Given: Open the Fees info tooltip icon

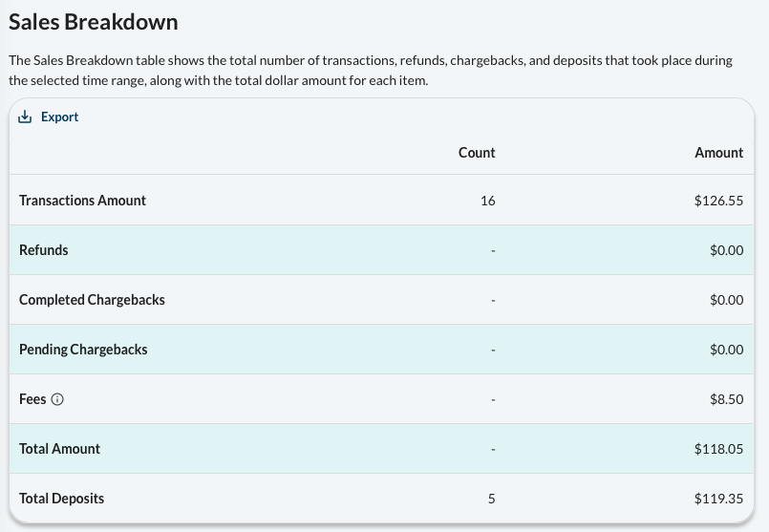Looking at the screenshot, I should (x=57, y=399).
